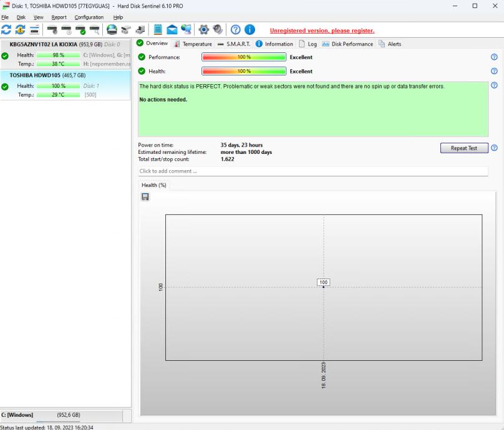
Task: Click help icon next to Repeat Test
Action: pyautogui.click(x=494, y=148)
